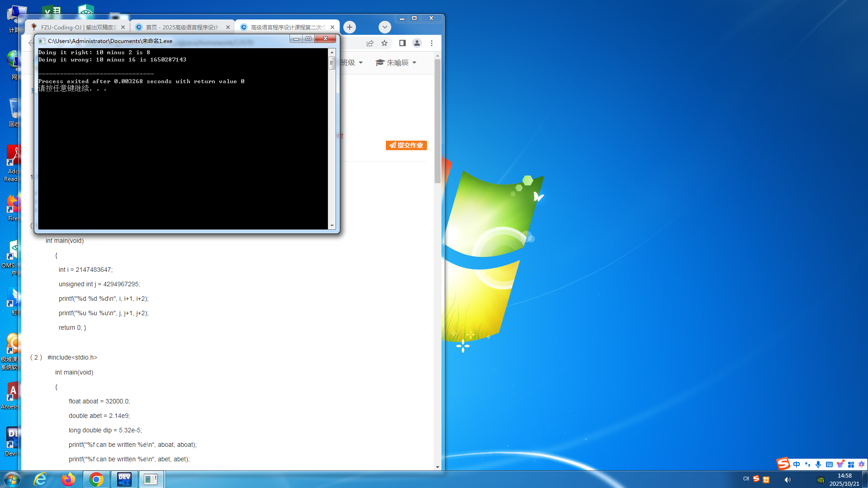Click the line "long double dip = 5.32e-5;"
Viewport: 868px width, 488px height.
click(105, 430)
